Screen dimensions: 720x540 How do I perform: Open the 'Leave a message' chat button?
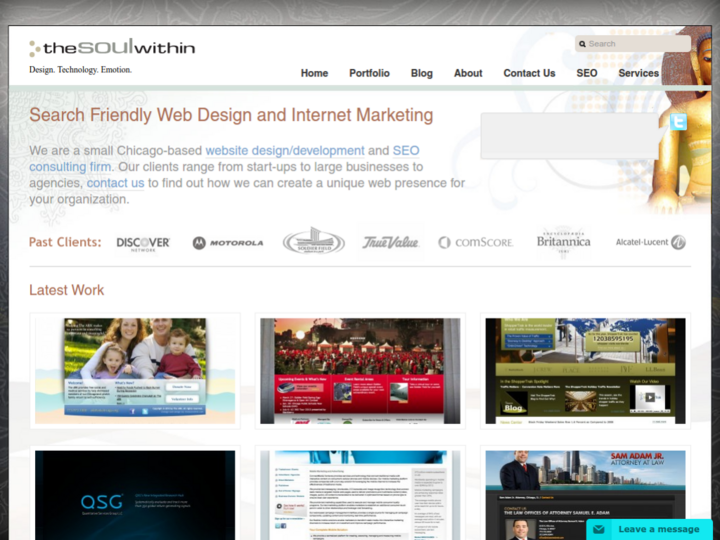649,529
